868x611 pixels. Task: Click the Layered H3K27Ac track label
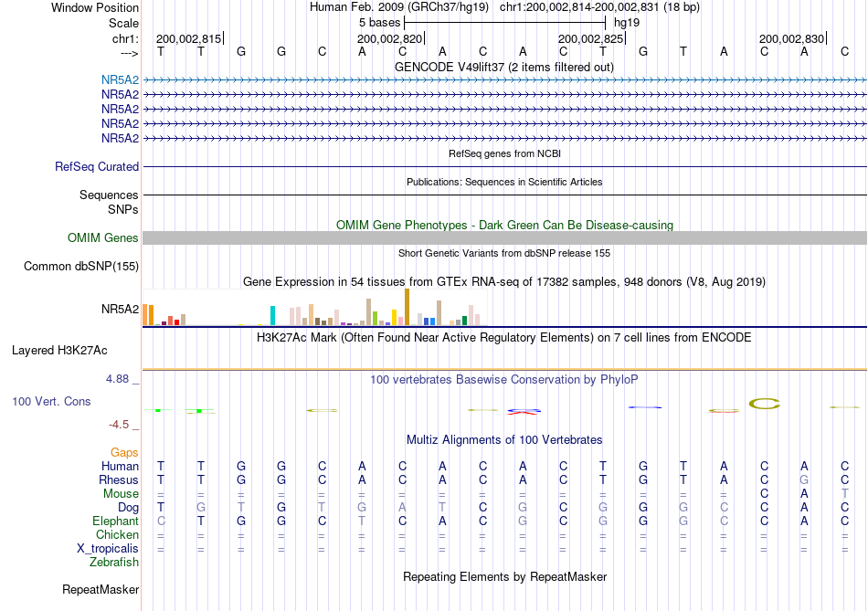click(x=59, y=351)
